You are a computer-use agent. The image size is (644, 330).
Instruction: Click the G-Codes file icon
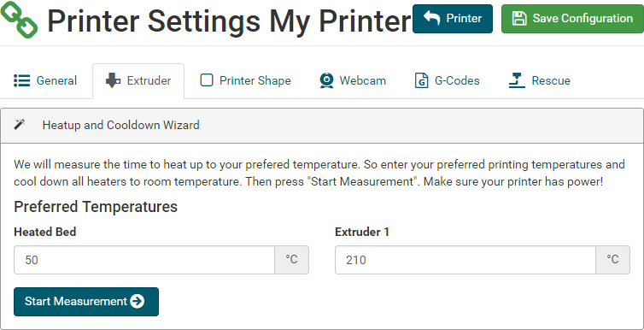point(421,80)
